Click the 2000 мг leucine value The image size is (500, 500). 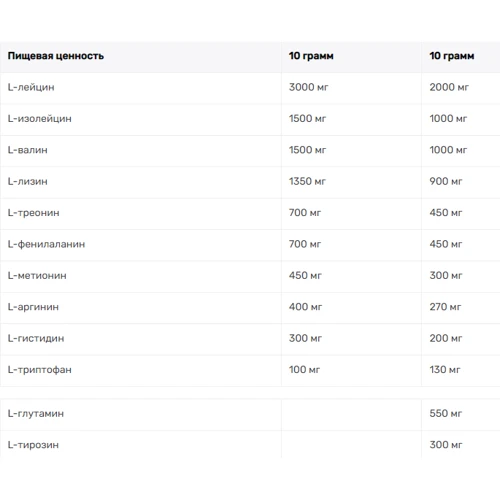(449, 87)
